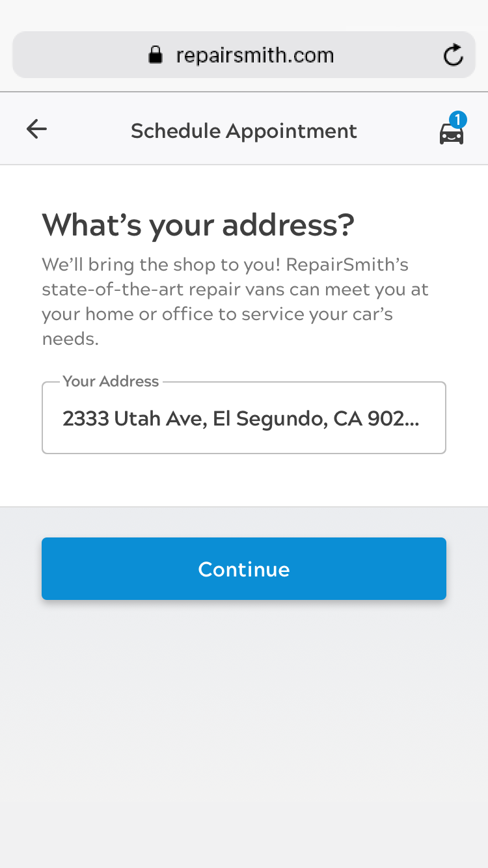Image resolution: width=488 pixels, height=868 pixels.
Task: Click the repair vans description paragraph
Action: click(235, 301)
